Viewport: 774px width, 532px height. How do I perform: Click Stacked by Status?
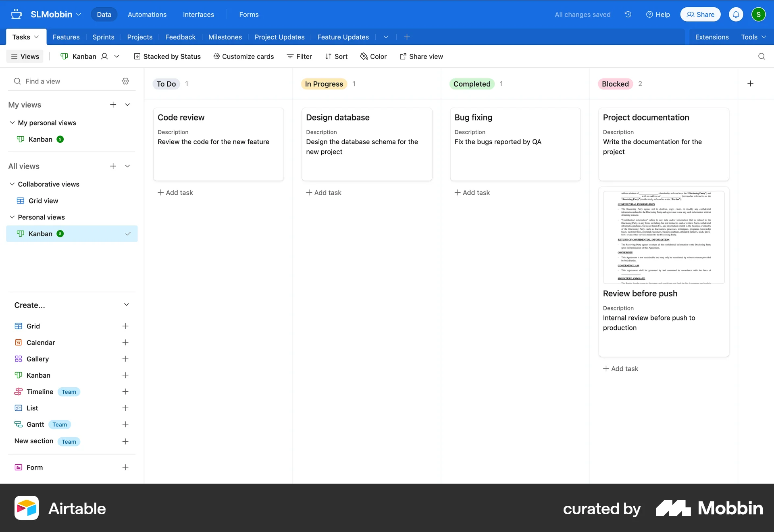point(167,56)
